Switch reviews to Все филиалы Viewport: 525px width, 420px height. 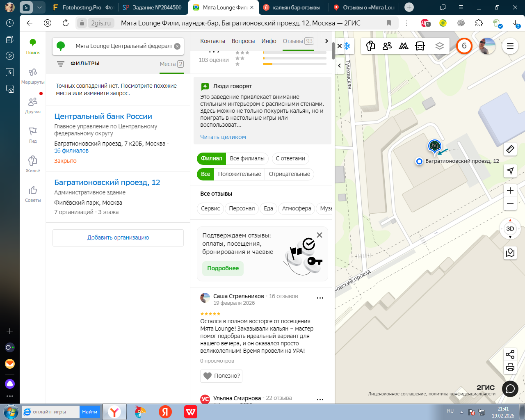coord(247,159)
